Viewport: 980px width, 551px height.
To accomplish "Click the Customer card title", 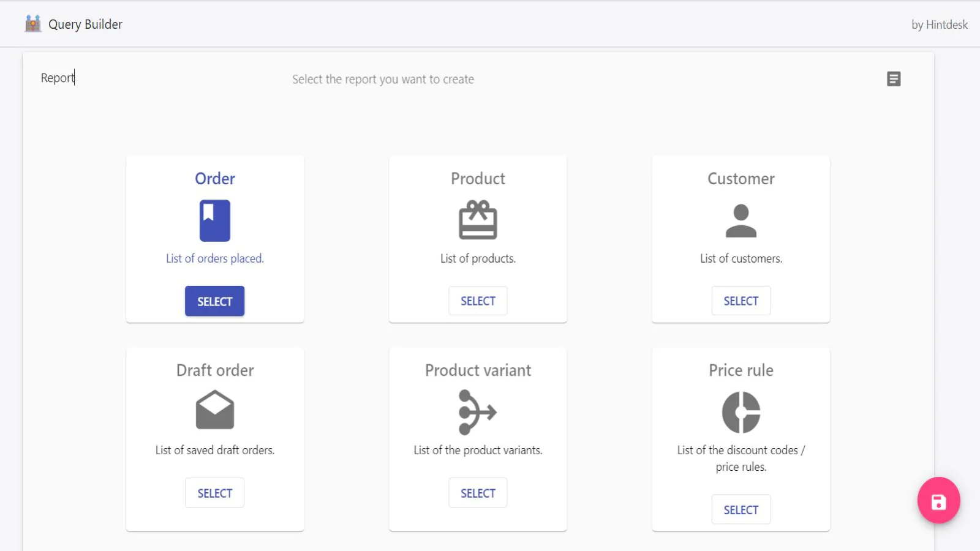I will (x=741, y=178).
